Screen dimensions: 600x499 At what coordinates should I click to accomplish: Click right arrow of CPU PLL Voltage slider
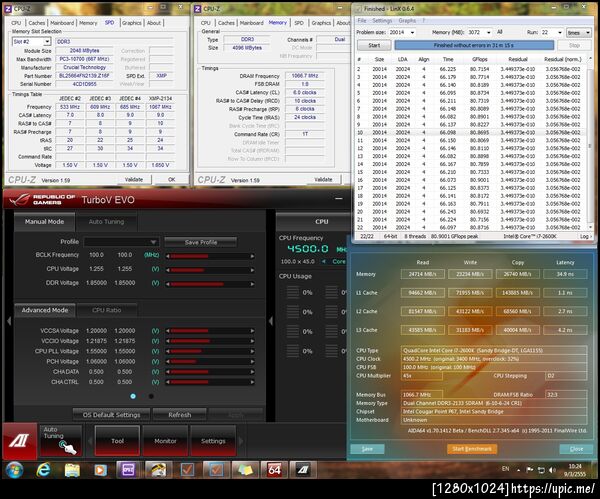pyautogui.click(x=252, y=351)
